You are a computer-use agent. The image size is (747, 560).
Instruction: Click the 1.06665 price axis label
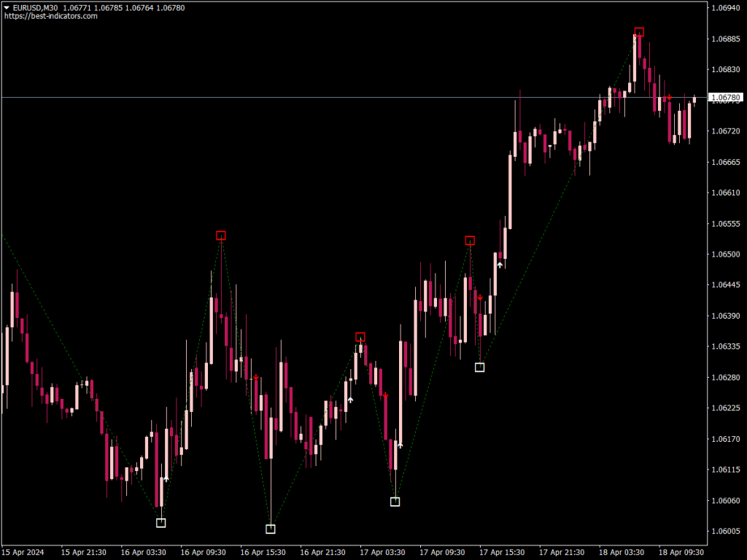726,162
